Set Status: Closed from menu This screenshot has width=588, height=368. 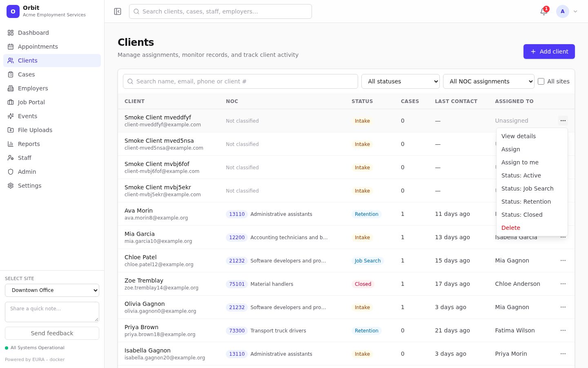click(532, 215)
